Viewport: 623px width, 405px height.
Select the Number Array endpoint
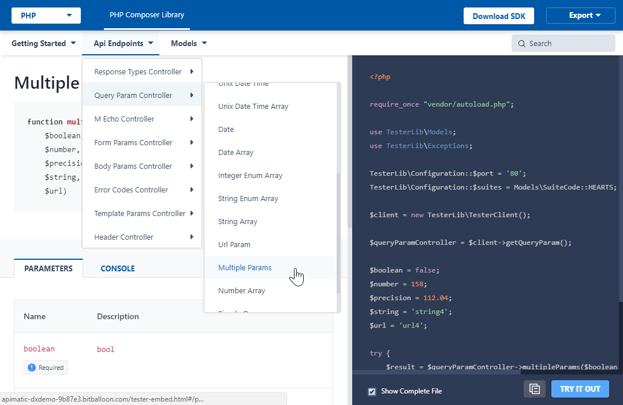coord(271,291)
